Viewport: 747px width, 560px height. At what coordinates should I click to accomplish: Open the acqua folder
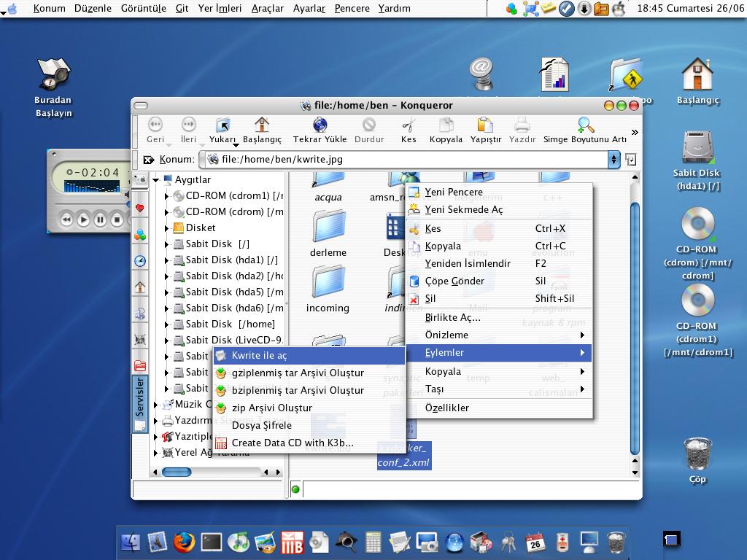[x=328, y=188]
